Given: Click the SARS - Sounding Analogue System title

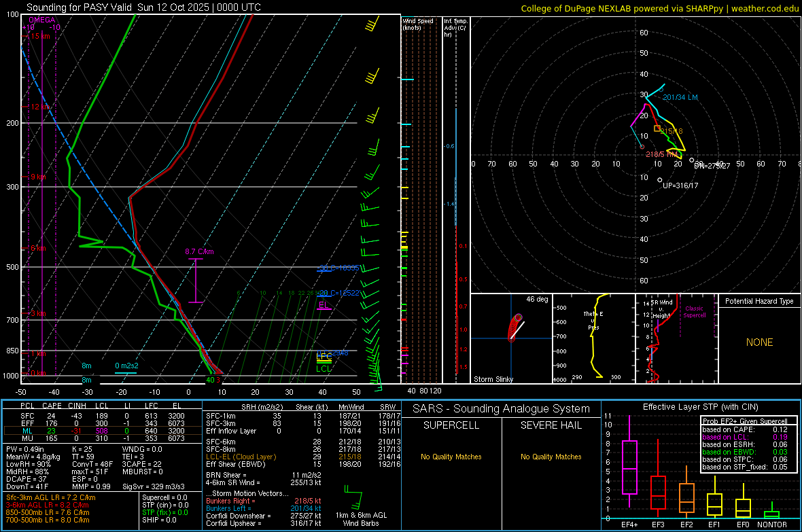Looking at the screenshot, I should [501, 409].
